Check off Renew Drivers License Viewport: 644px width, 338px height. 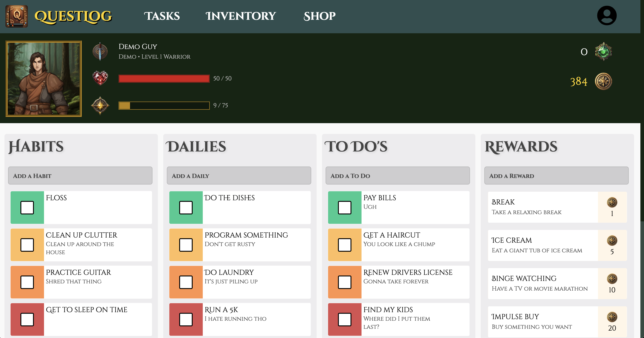pos(344,282)
